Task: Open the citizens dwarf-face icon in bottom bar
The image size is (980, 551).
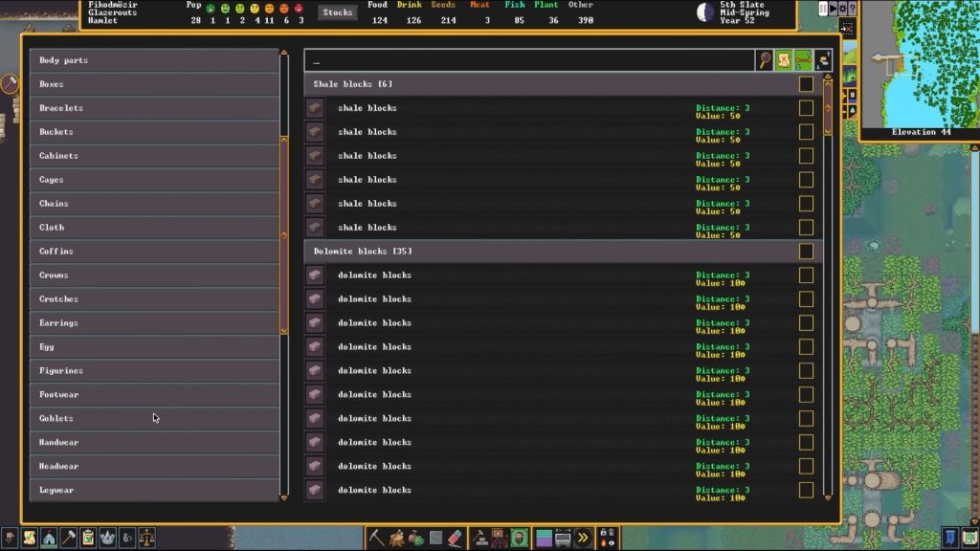Action: pyautogui.click(x=10, y=538)
